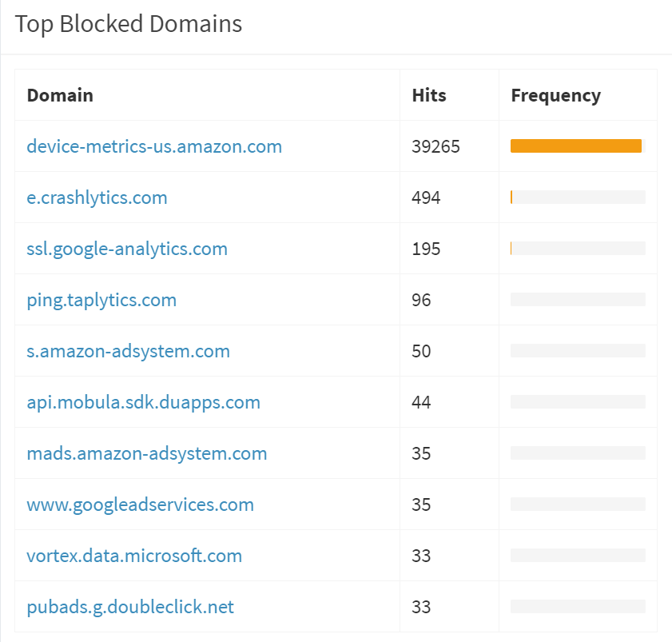
Task: Click the orange frequency bar for amazon metrics
Action: point(576,146)
